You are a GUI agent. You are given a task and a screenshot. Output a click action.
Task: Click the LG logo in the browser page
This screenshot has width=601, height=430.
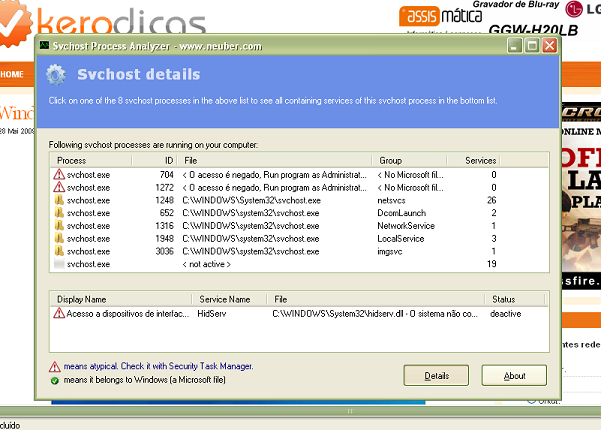tap(574, 9)
